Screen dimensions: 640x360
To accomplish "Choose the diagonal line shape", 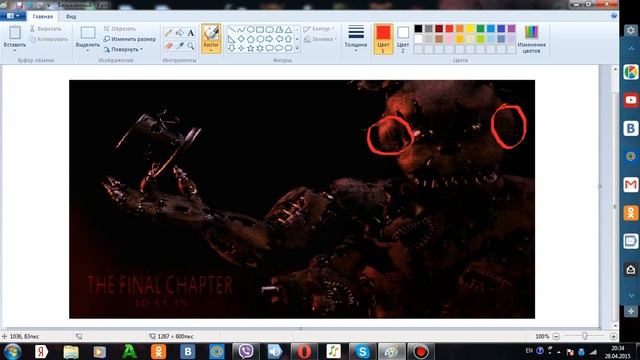I will pyautogui.click(x=232, y=30).
